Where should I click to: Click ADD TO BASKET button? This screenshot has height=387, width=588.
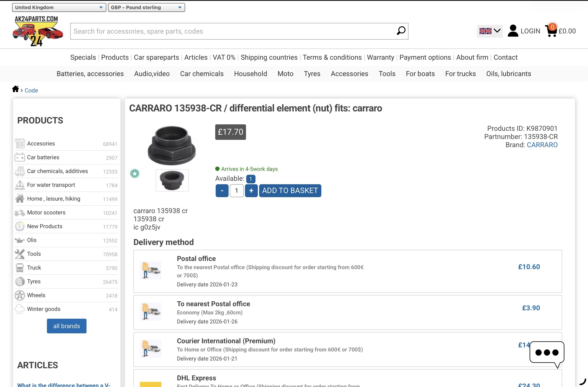click(x=290, y=191)
